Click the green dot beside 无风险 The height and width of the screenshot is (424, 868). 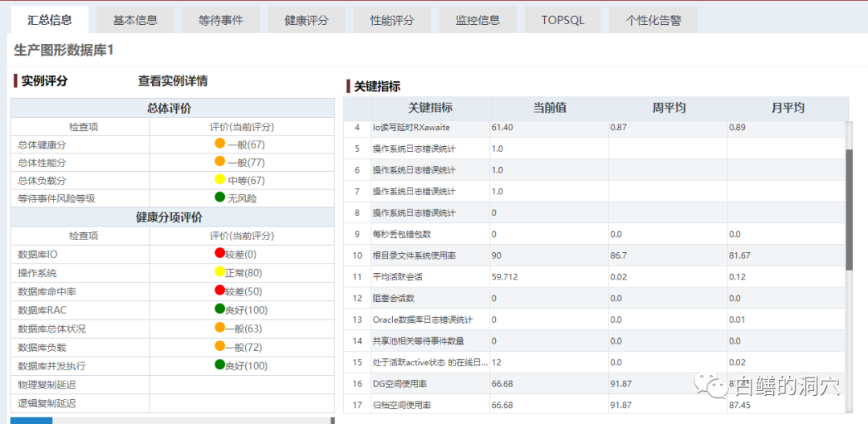point(219,198)
